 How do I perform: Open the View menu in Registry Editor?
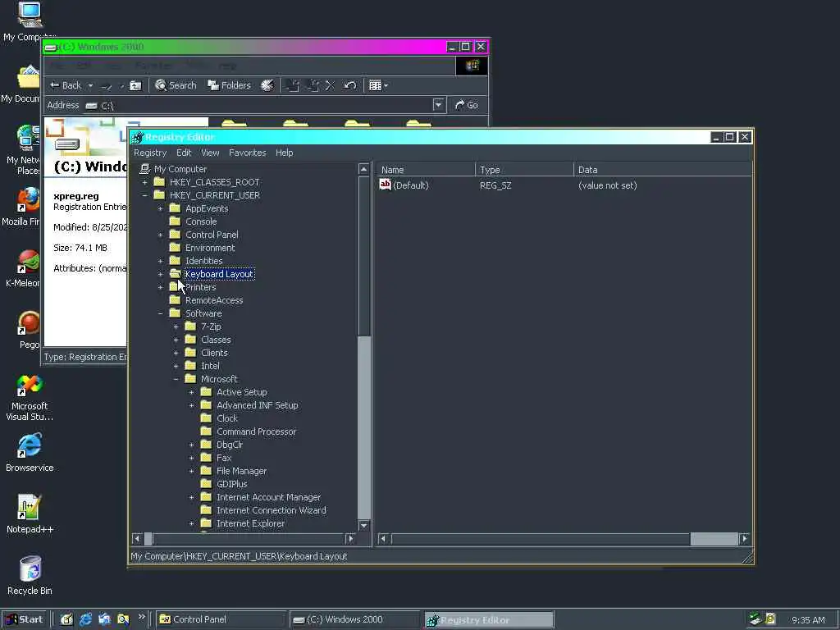click(210, 153)
